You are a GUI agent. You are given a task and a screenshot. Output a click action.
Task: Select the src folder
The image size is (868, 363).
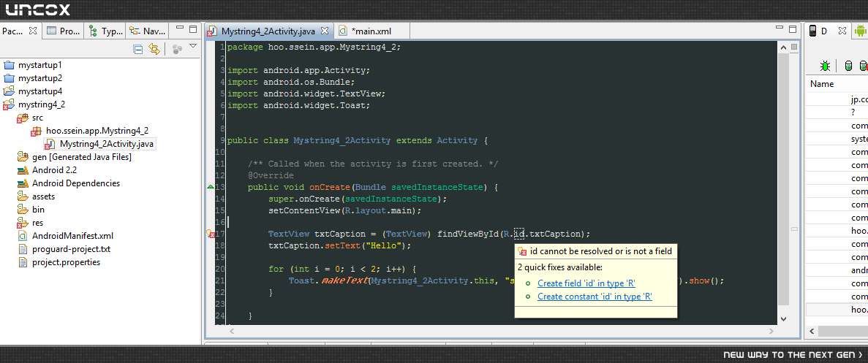31,118
